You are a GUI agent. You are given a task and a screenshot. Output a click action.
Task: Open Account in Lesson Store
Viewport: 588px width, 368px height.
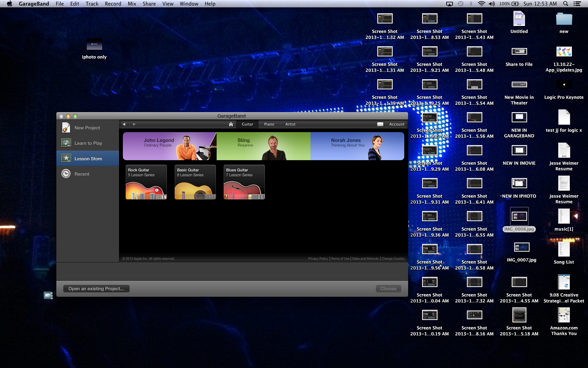click(x=397, y=124)
